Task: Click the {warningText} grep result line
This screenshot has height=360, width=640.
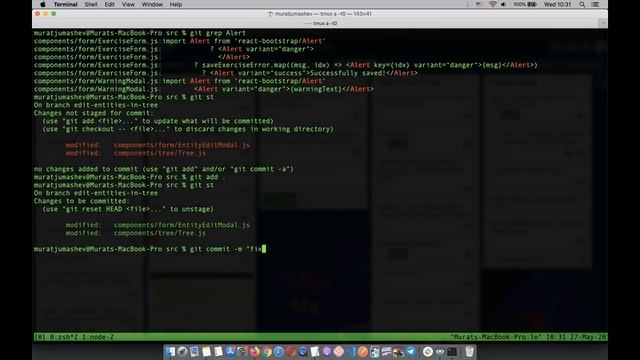Action: [x=204, y=89]
